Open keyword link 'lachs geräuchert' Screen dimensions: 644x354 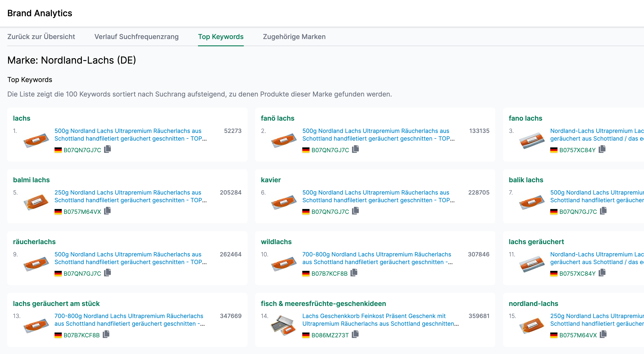[x=536, y=241]
